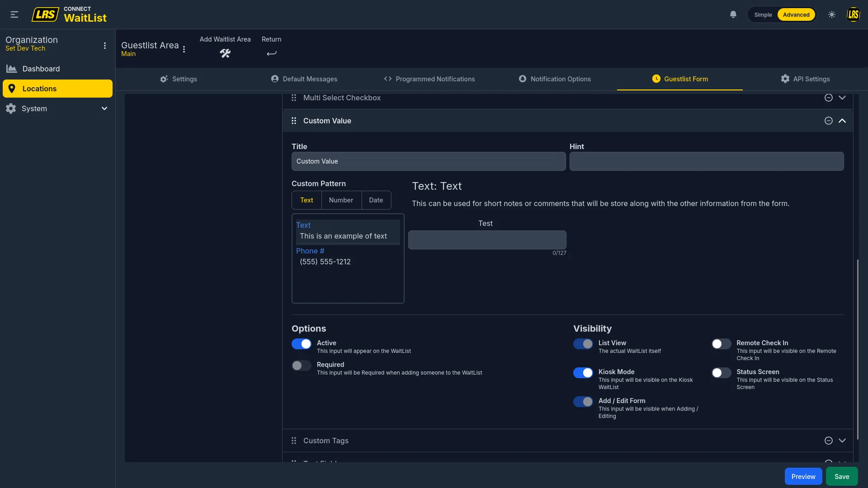Click the Add Waitlist Area tools icon
868x488 pixels.
(225, 53)
